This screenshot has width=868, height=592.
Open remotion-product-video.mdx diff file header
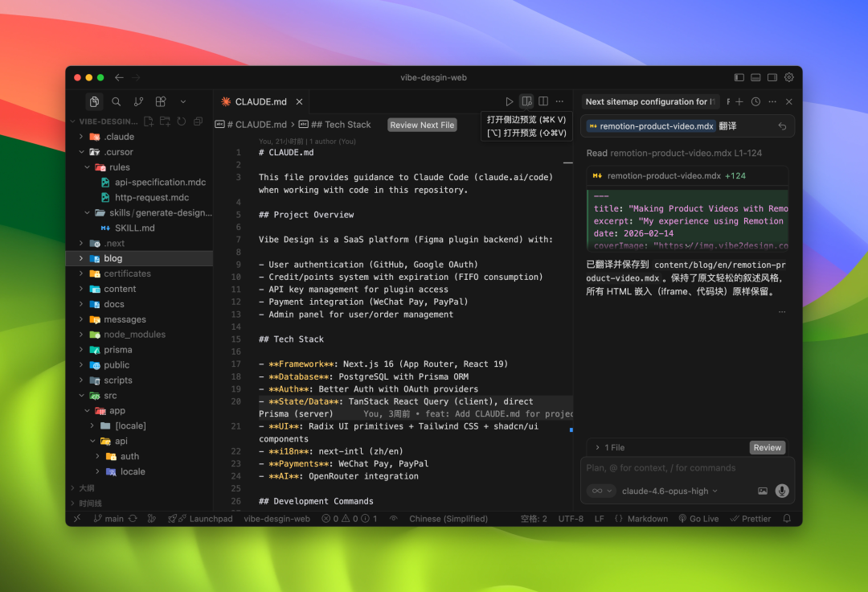coord(687,176)
